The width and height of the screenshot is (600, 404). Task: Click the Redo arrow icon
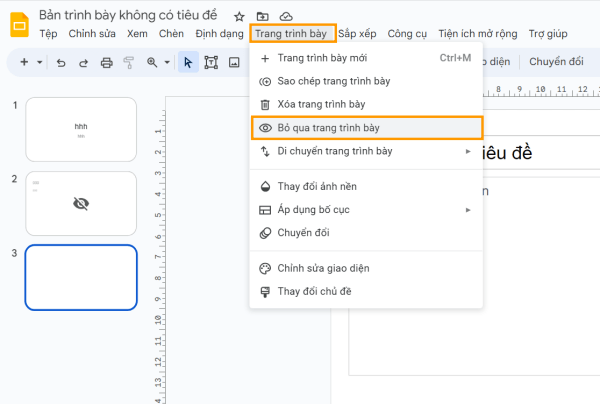(83, 62)
